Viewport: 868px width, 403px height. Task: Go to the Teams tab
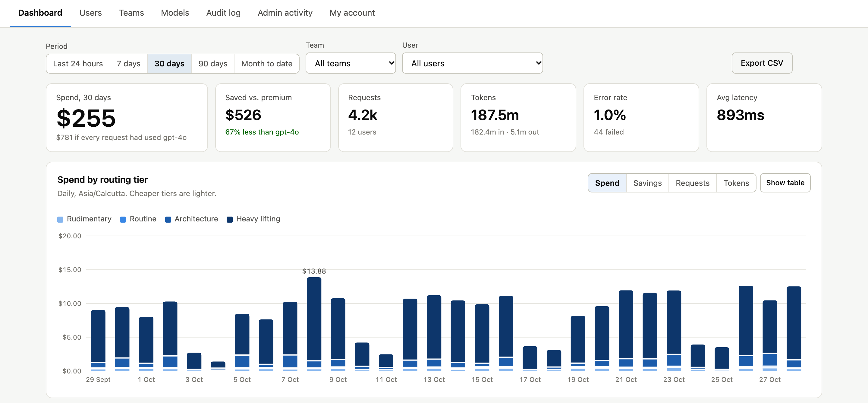[x=131, y=13]
